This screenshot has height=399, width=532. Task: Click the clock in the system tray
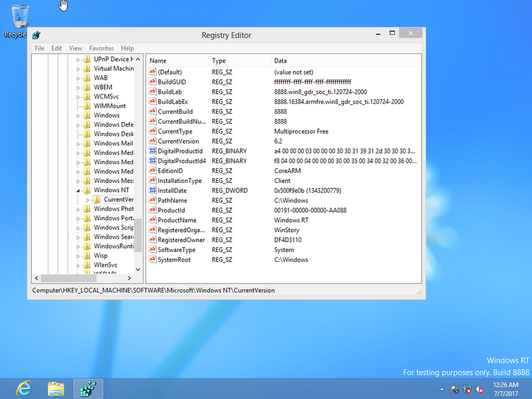pyautogui.click(x=504, y=389)
